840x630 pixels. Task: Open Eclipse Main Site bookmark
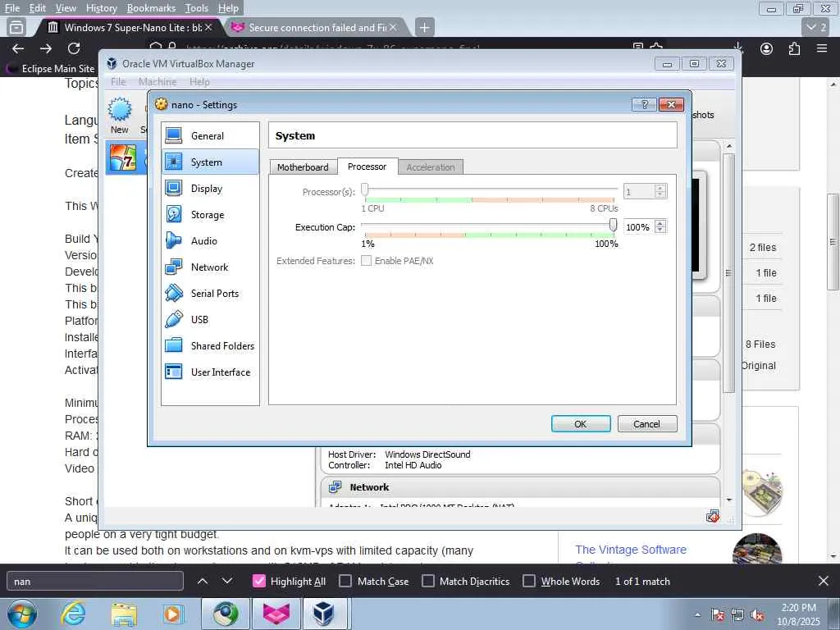coord(51,69)
